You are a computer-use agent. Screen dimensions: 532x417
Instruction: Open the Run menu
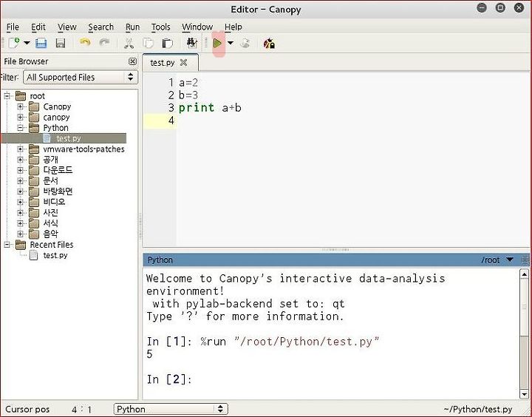pyautogui.click(x=132, y=27)
